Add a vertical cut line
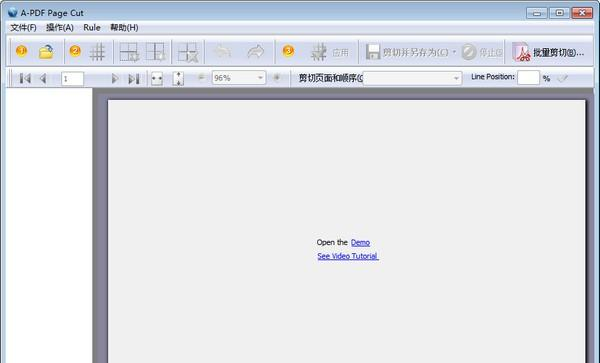This screenshot has height=363, width=600. tap(156, 52)
